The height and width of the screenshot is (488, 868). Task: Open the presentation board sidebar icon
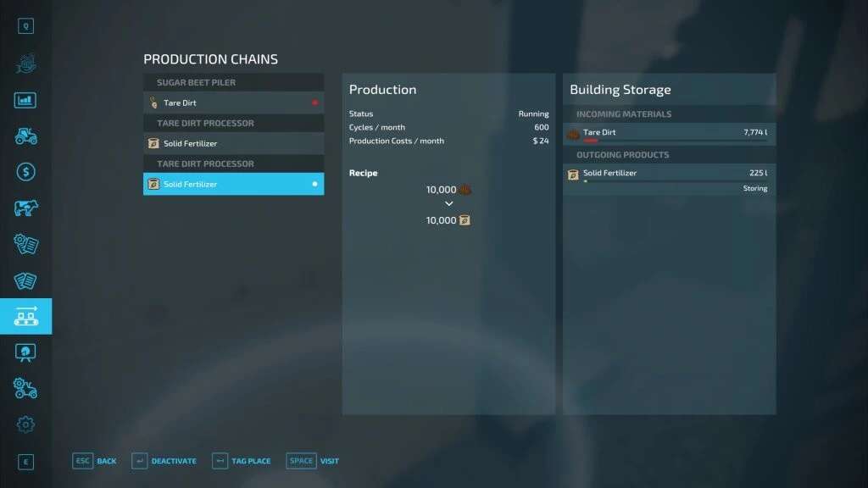(x=25, y=352)
